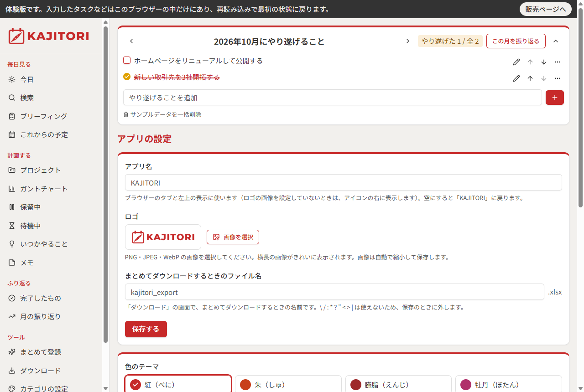Screen dimensions: 584x392
Task: Go to next month with right chevron
Action: tap(408, 41)
